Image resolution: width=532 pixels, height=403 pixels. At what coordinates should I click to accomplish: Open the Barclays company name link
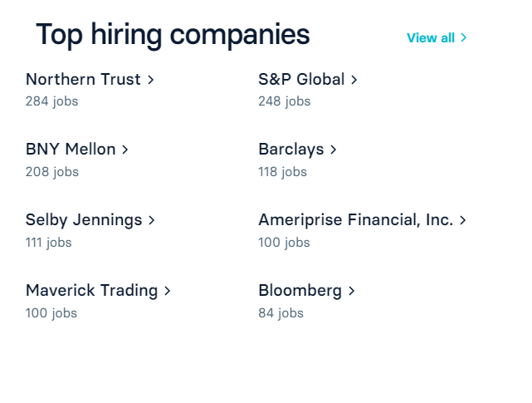pyautogui.click(x=291, y=150)
